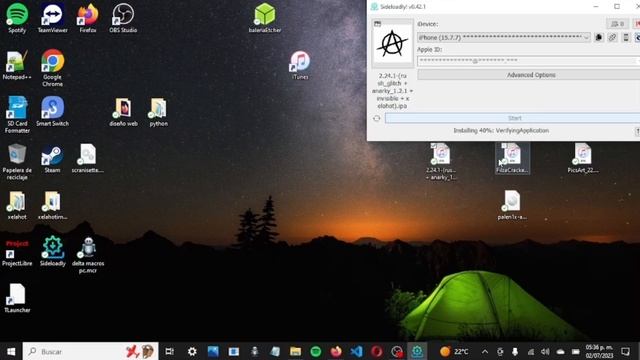The height and width of the screenshot is (360, 640).
Task: Select the diseño web folder
Action: [x=123, y=112]
